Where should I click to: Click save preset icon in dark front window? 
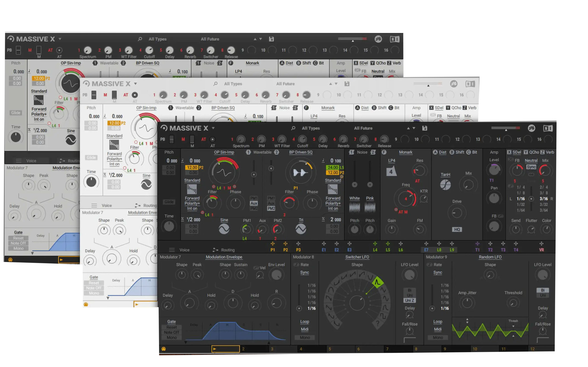(424, 128)
